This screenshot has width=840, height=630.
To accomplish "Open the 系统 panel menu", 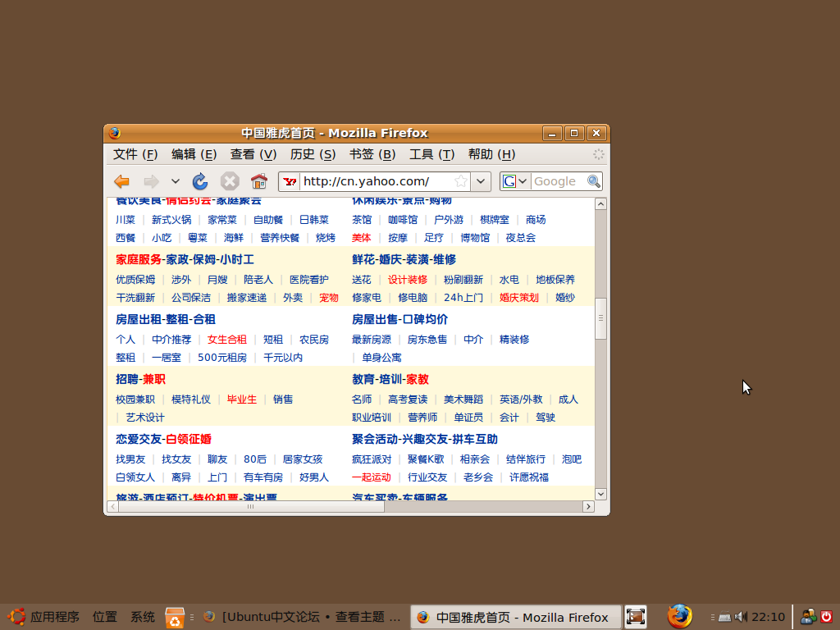I will coord(143,617).
